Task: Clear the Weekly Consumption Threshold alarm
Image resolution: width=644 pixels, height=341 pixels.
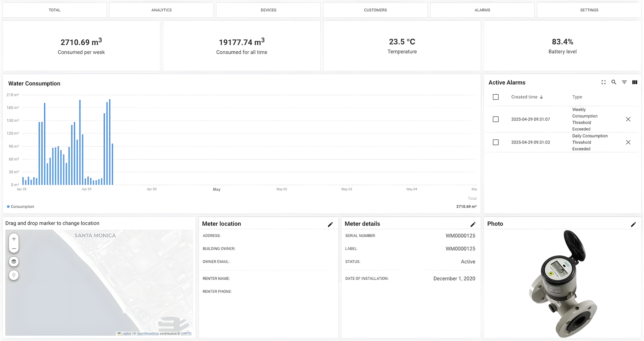Action: (x=628, y=119)
